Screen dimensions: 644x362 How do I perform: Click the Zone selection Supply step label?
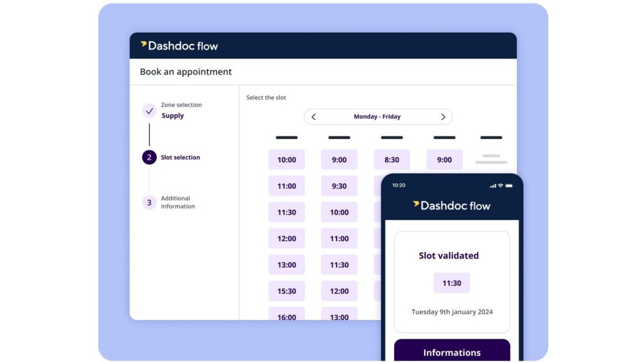[182, 111]
